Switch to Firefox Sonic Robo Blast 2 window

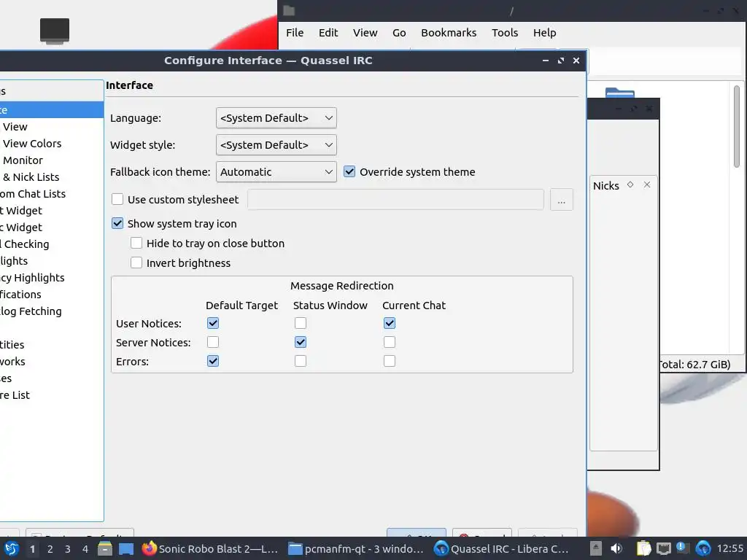tap(210, 548)
